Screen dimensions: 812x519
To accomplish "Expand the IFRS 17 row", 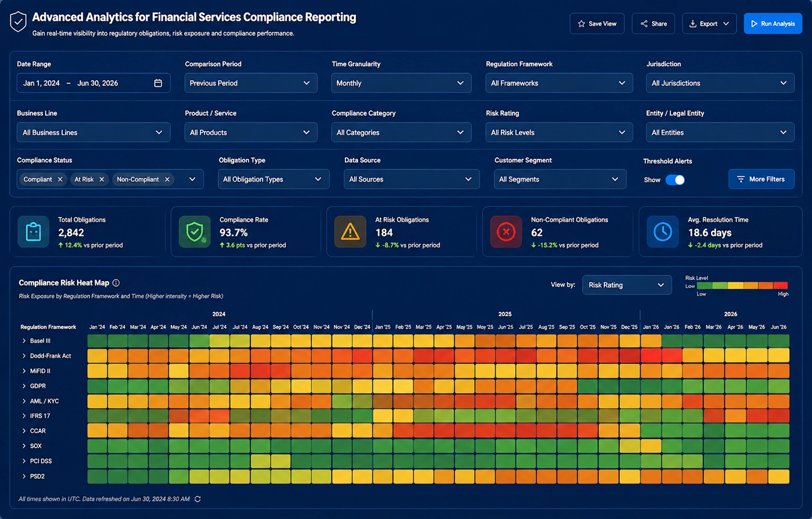I will [x=24, y=416].
